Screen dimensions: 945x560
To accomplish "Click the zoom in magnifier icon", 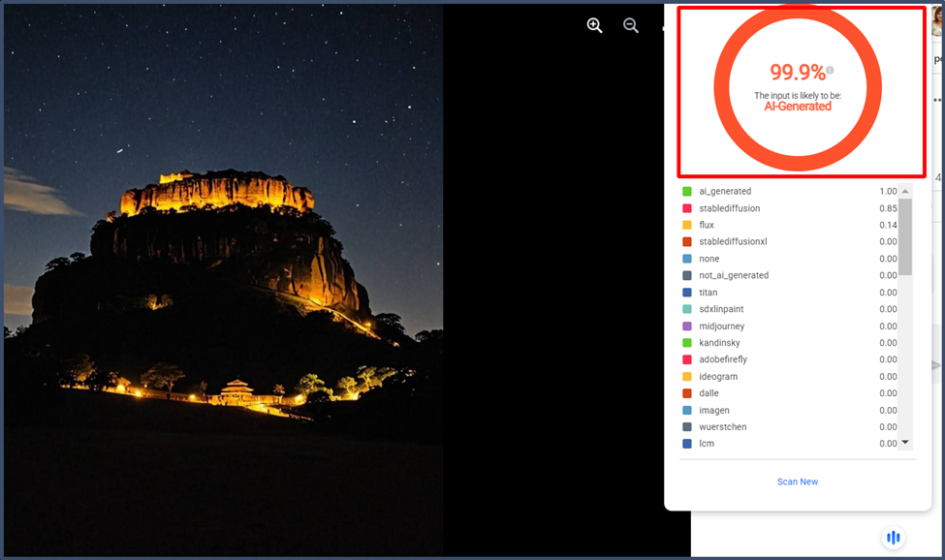I will click(x=594, y=25).
